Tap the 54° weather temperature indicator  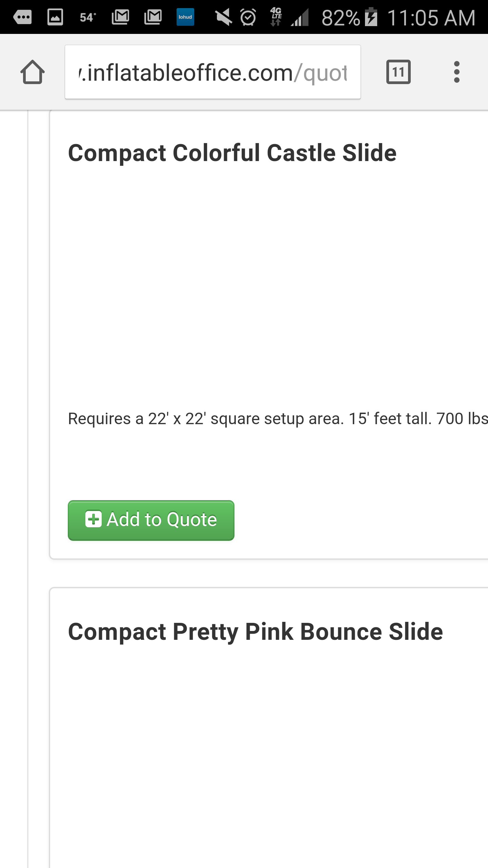point(88,17)
